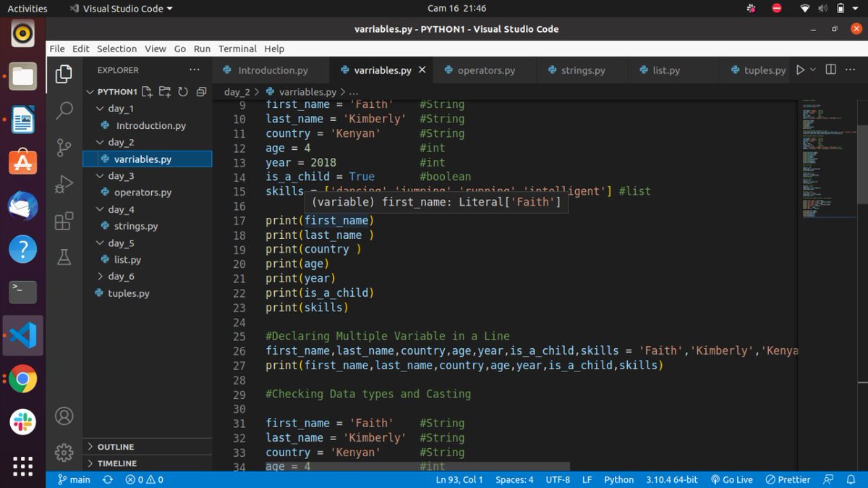This screenshot has width=868, height=488.
Task: Open Explorer views and more actions menu
Action: 194,70
